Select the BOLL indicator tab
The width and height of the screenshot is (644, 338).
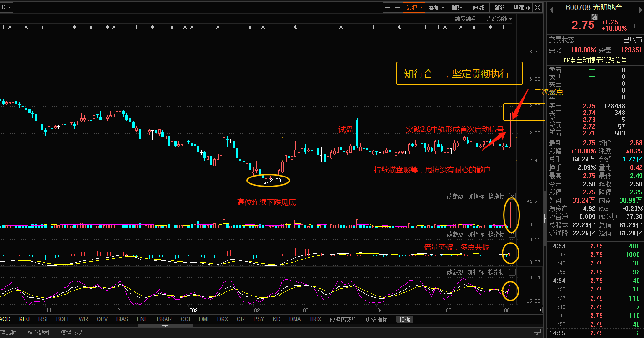63,319
